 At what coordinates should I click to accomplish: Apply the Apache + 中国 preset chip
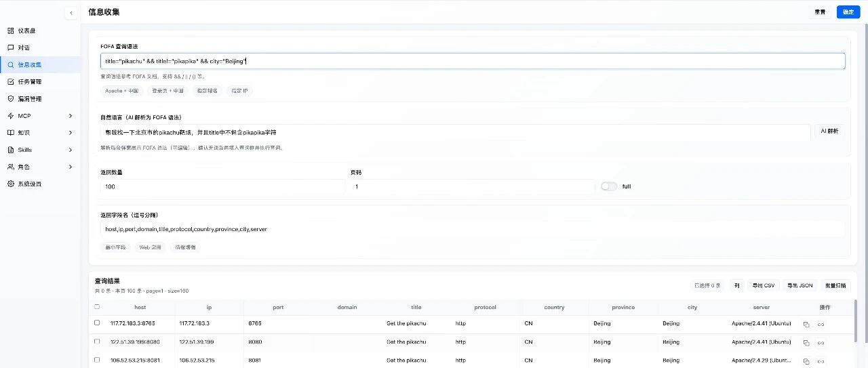coord(122,91)
